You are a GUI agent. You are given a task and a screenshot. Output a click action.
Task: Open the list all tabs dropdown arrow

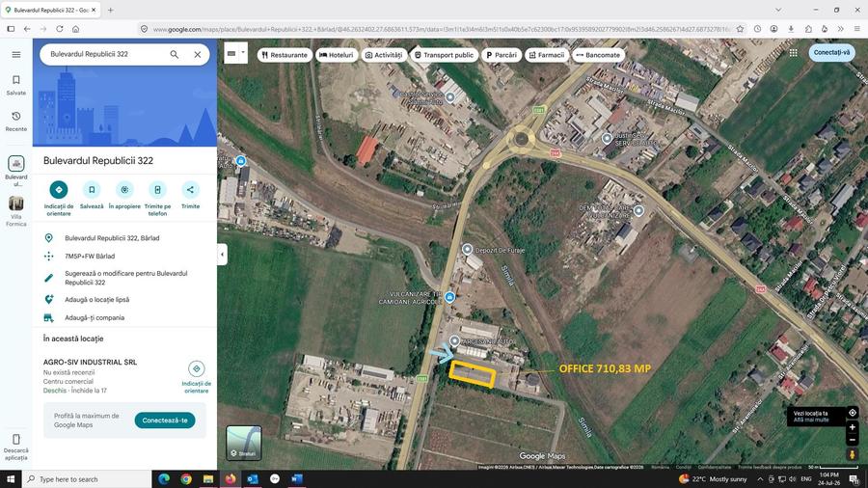tap(777, 10)
